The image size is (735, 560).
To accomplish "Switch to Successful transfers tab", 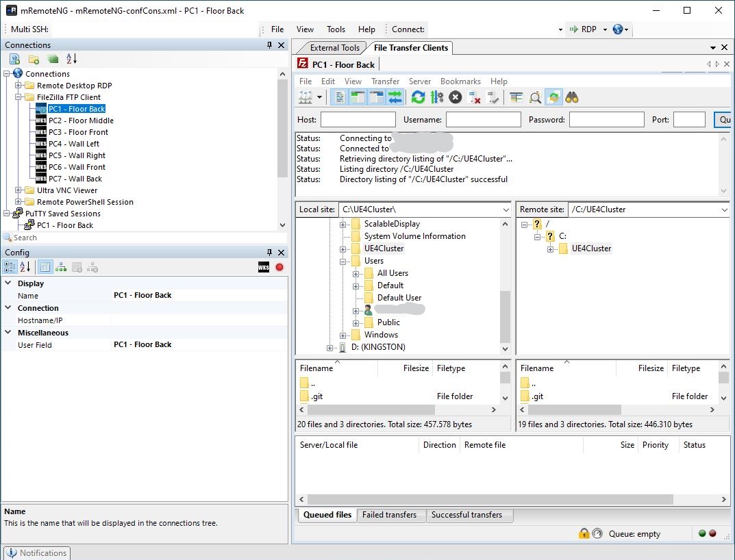I will (x=467, y=515).
